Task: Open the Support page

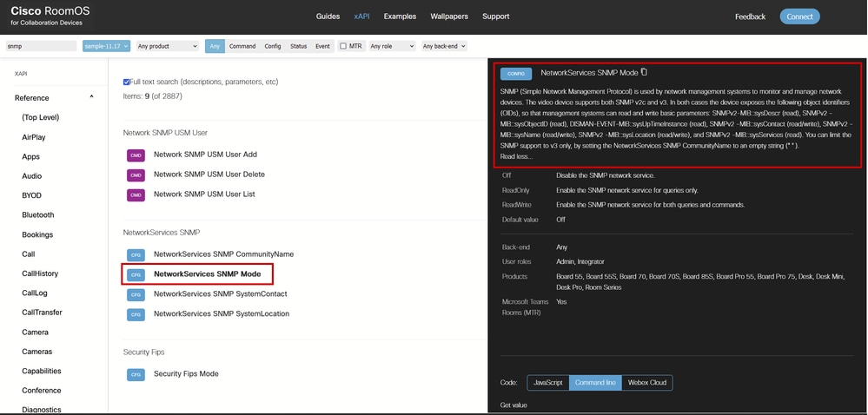Action: coord(495,16)
